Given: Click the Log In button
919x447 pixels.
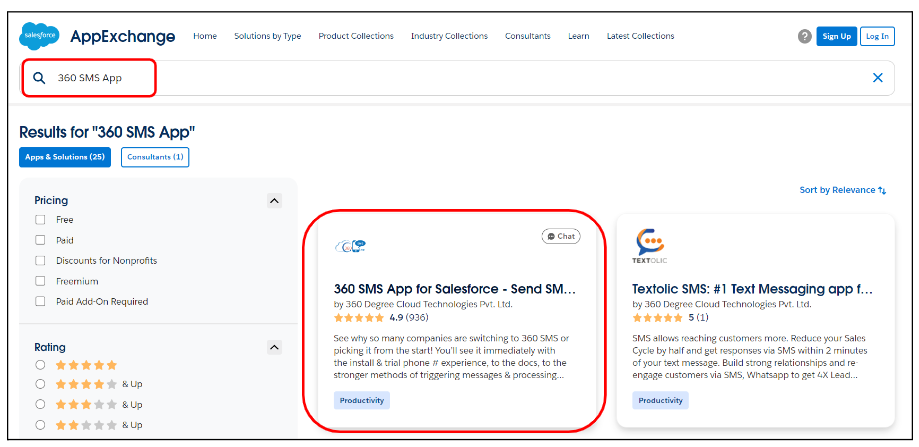Looking at the screenshot, I should click(877, 36).
